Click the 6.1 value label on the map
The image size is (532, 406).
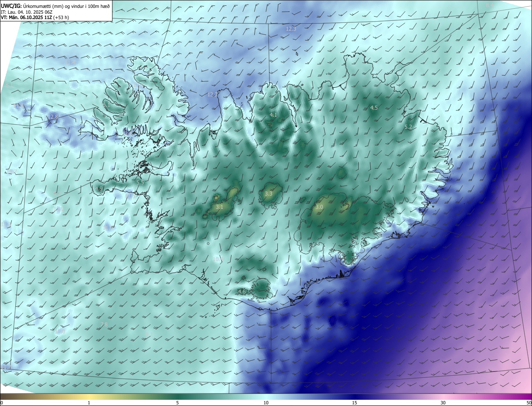point(106,105)
